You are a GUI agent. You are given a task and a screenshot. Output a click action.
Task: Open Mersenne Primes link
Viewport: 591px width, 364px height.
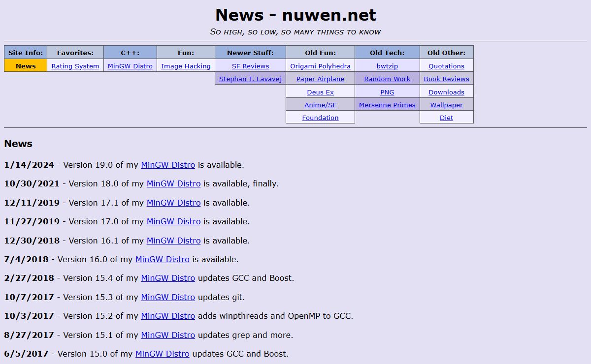coord(387,105)
